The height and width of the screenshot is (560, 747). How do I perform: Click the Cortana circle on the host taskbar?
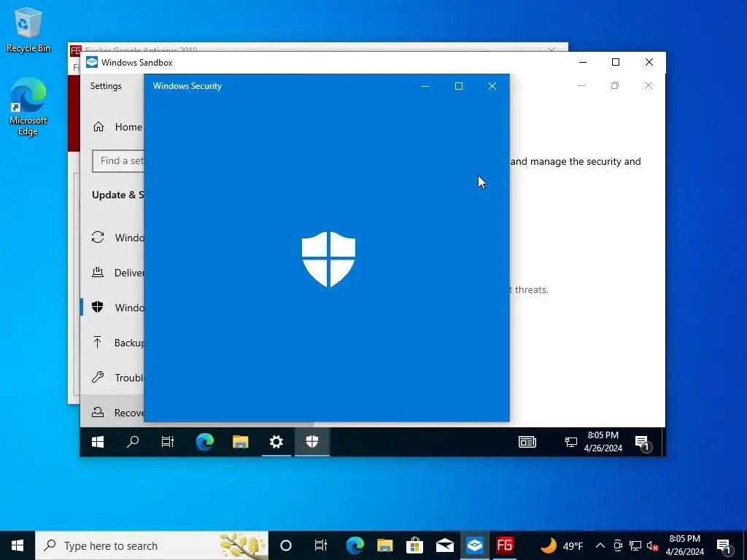(286, 545)
